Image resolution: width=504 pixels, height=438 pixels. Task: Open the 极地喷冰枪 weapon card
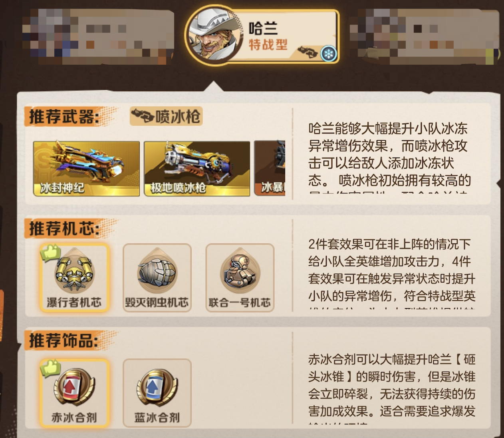pos(197,168)
